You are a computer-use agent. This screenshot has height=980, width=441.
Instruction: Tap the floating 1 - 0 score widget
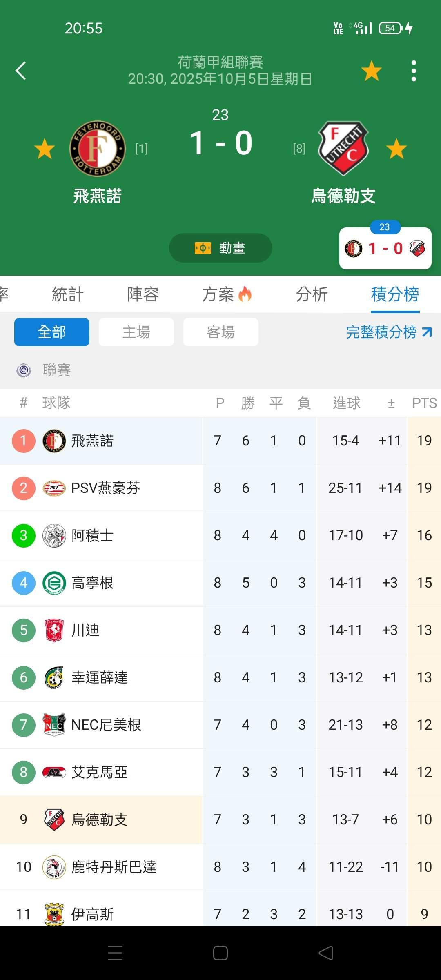pos(385,248)
